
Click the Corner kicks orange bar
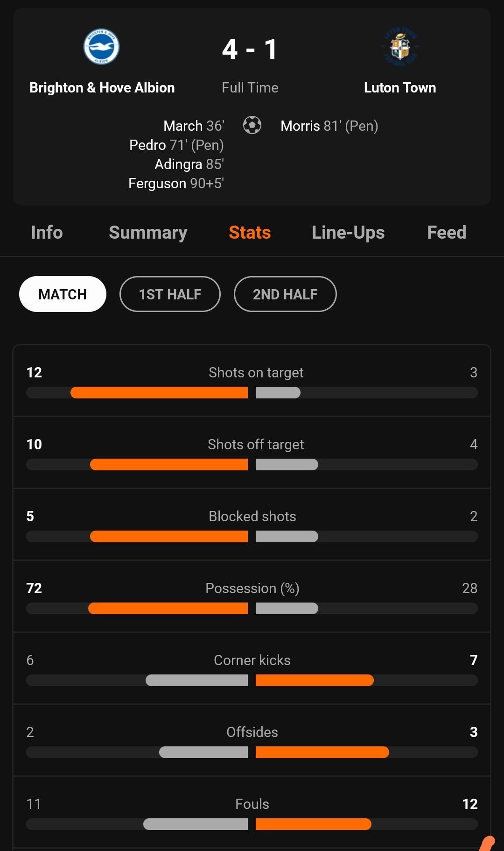315,681
